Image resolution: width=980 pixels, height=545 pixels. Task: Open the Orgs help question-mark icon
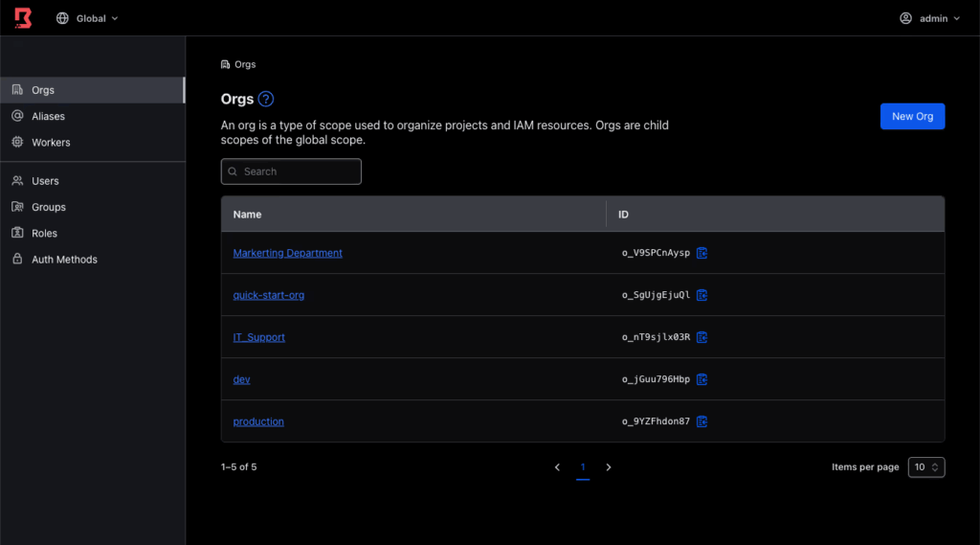[x=266, y=99]
